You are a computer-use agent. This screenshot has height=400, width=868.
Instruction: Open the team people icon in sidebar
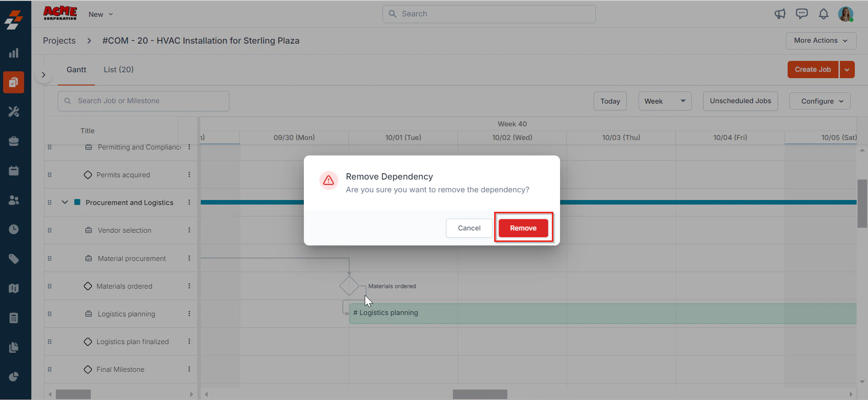pos(14,200)
